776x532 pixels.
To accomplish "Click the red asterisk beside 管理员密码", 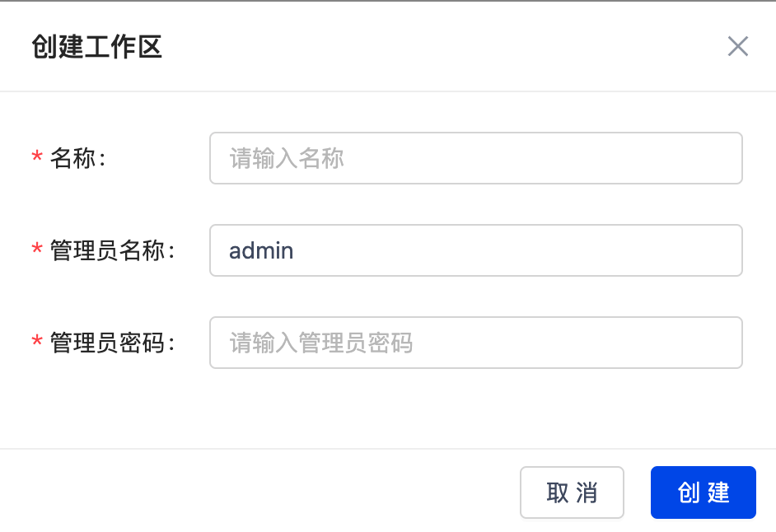I will 37,343.
